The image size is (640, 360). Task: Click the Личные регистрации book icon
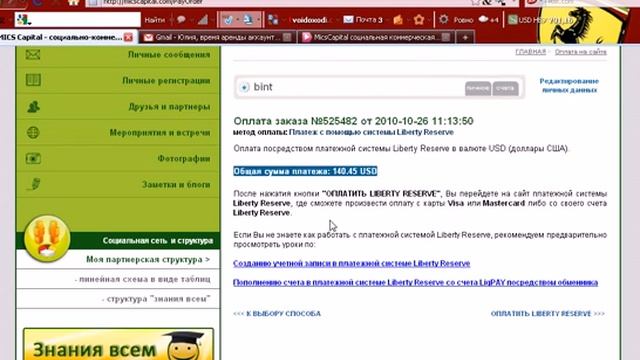pyautogui.click(x=33, y=80)
